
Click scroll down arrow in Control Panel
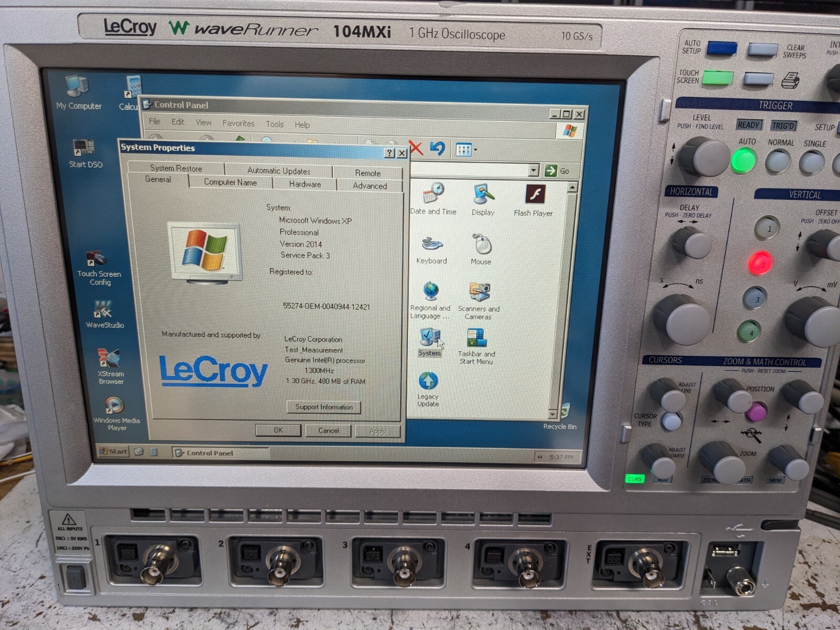(x=552, y=414)
